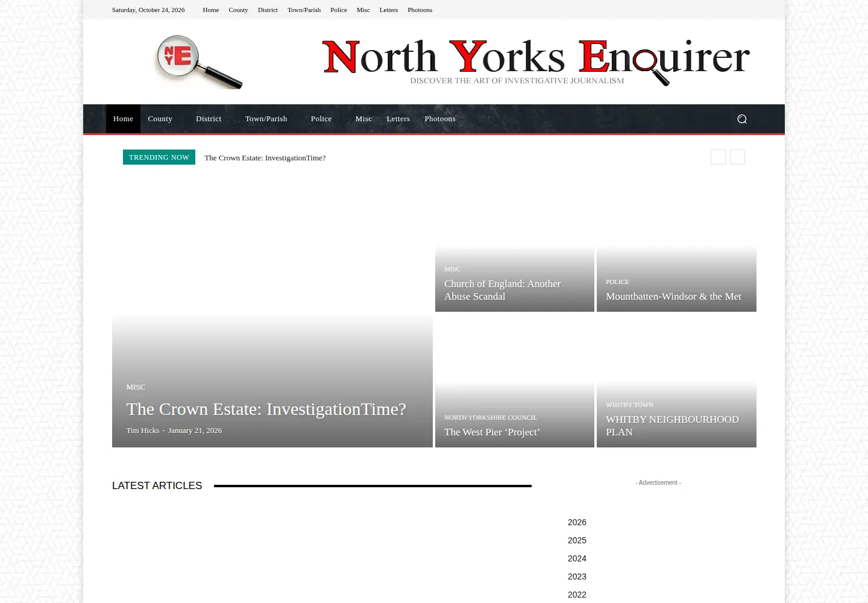The width and height of the screenshot is (868, 603).
Task: Expand the 2026 archive year
Action: [577, 522]
